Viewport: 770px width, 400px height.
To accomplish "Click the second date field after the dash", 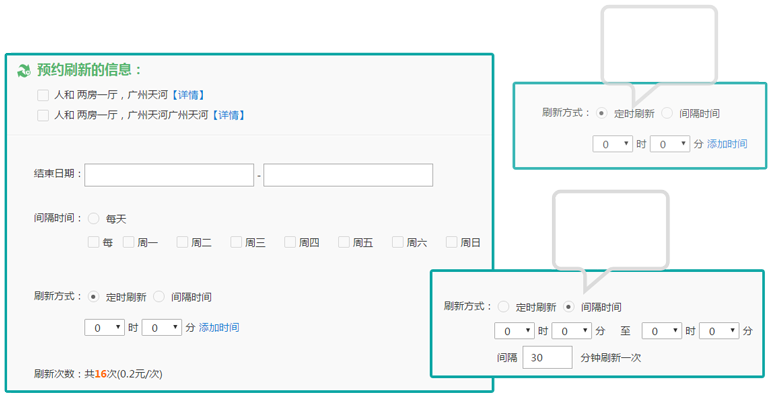I will (347, 175).
